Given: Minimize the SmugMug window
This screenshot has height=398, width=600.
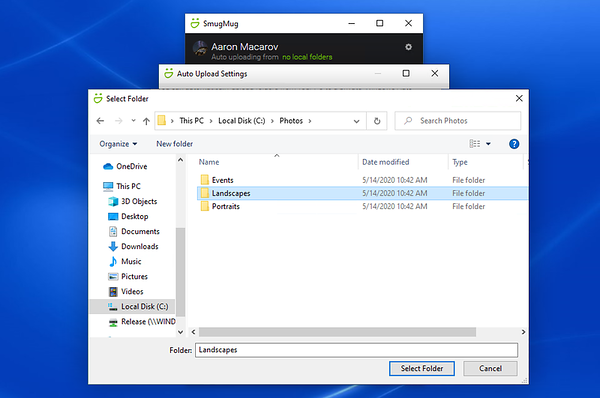Looking at the screenshot, I should click(x=352, y=24).
